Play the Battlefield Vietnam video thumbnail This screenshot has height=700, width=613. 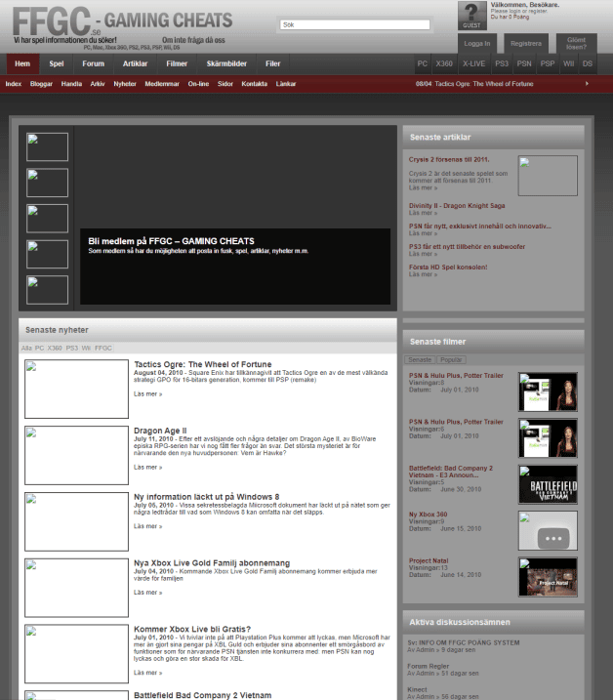(x=548, y=484)
